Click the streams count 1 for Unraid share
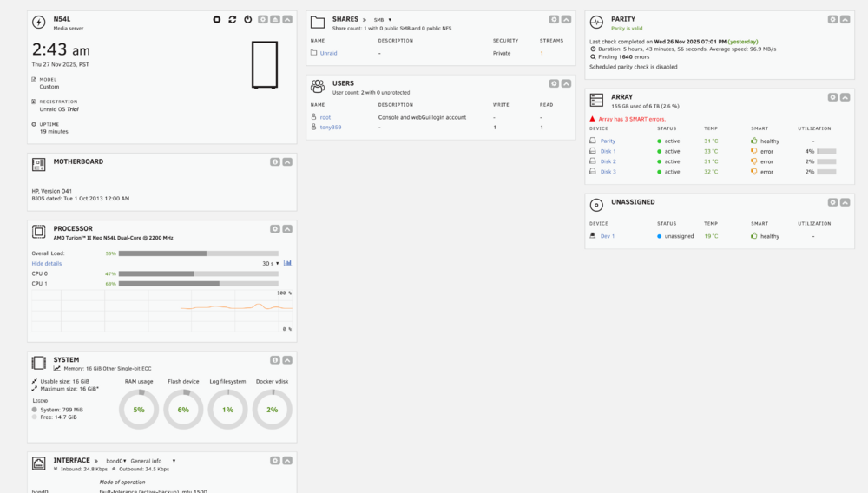The height and width of the screenshot is (493, 868). 542,53
